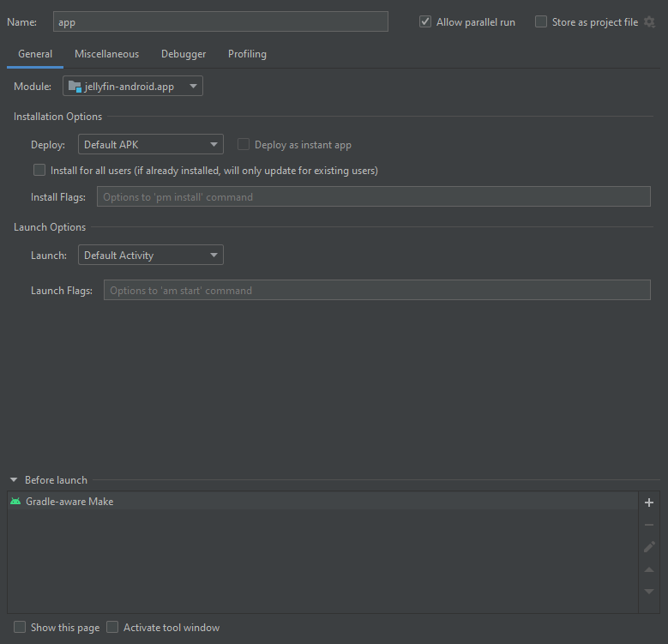Viewport: 668px width, 644px height.
Task: Open the Launch Default Activity dropdown
Action: point(150,256)
